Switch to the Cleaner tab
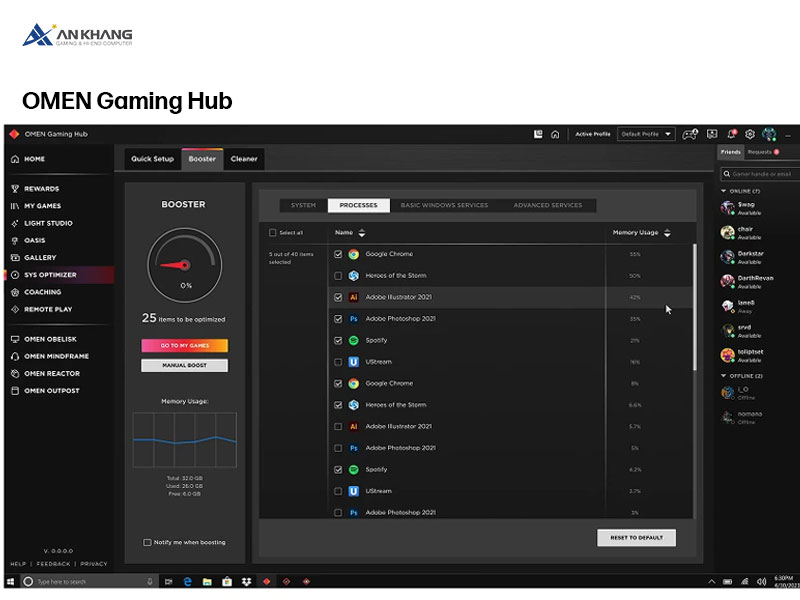800x600 pixels. point(244,159)
